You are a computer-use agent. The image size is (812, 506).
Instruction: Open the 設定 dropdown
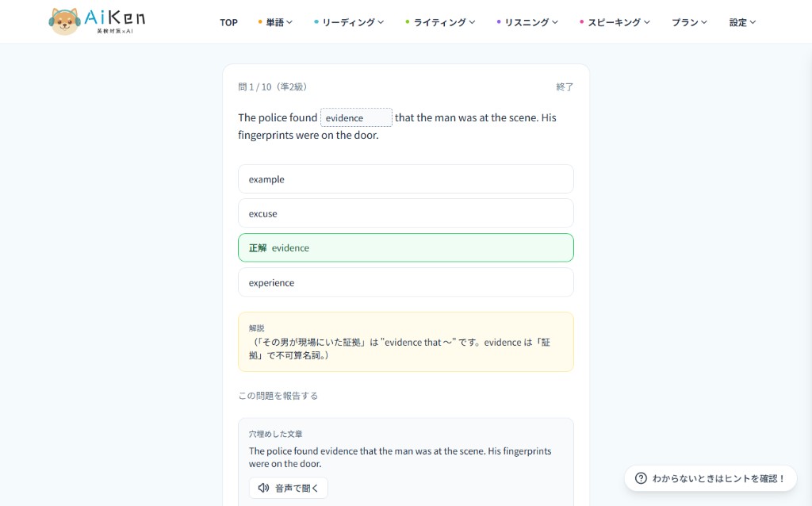click(742, 22)
